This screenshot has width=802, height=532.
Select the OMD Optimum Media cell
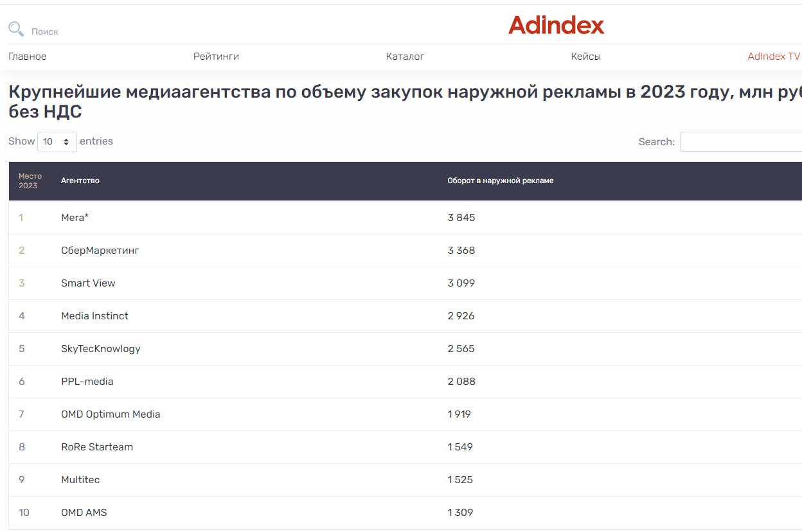[111, 414]
